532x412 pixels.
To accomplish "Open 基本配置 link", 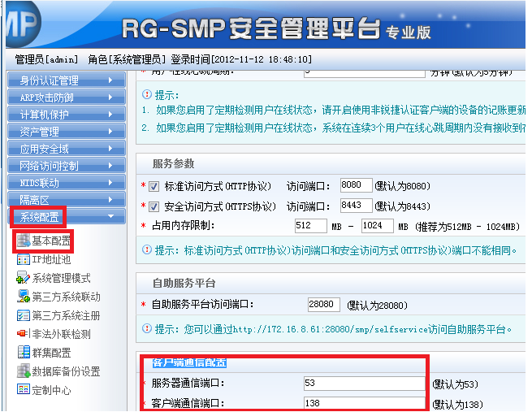I will (51, 241).
